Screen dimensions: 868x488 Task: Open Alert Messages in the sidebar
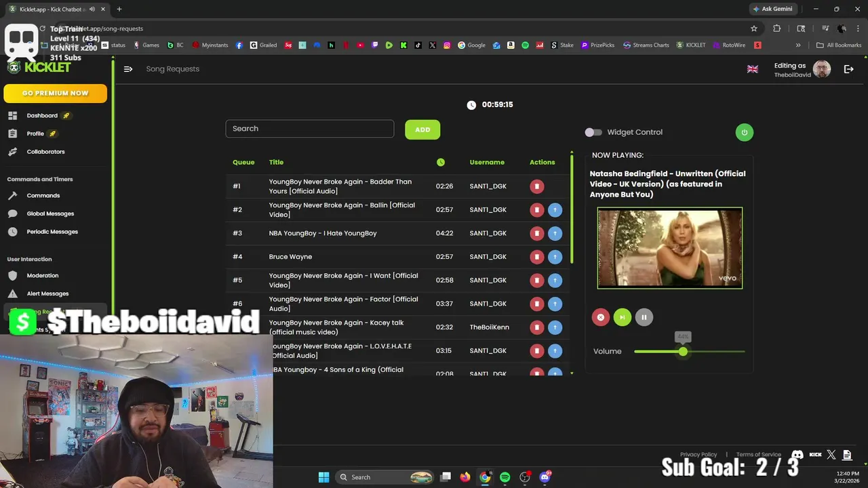(x=47, y=293)
